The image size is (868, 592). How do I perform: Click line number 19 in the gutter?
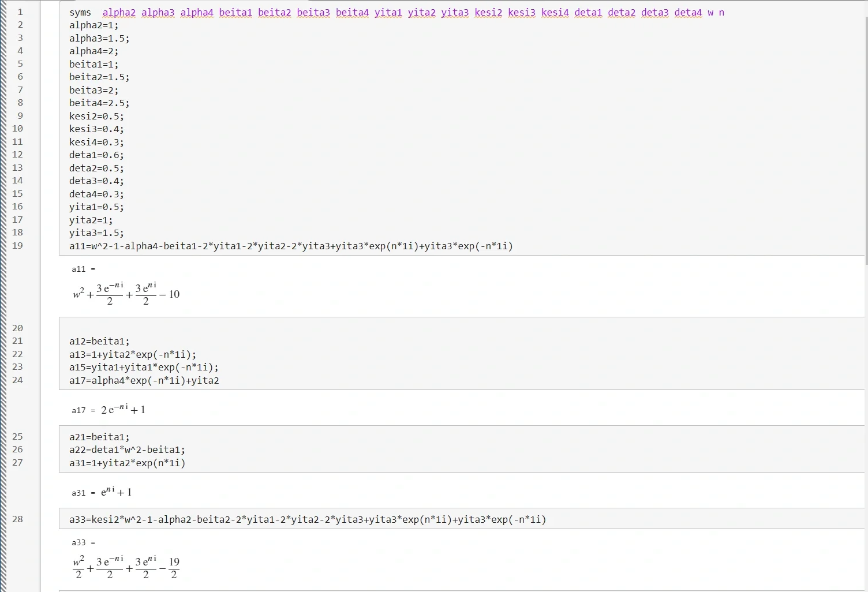coord(17,246)
